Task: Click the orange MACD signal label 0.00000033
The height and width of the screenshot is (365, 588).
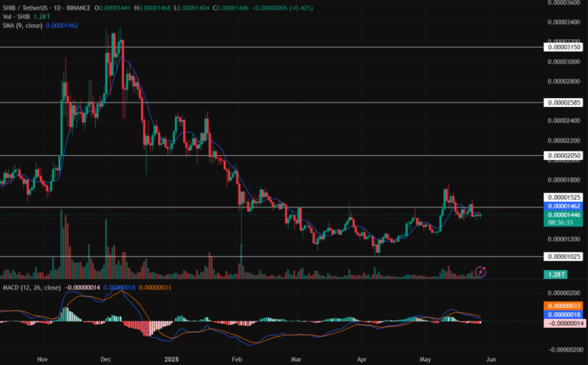Action: tap(563, 306)
